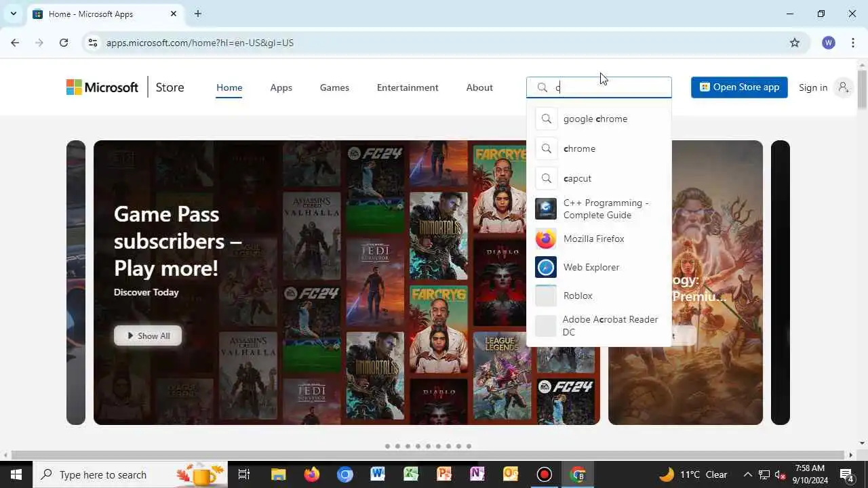Open Chrome's three-dot menu

(852, 43)
